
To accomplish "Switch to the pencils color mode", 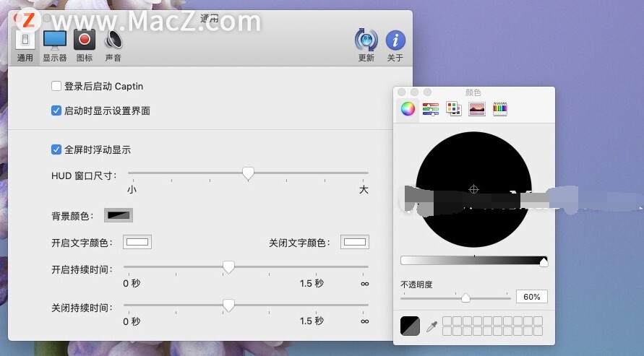I will 500,109.
